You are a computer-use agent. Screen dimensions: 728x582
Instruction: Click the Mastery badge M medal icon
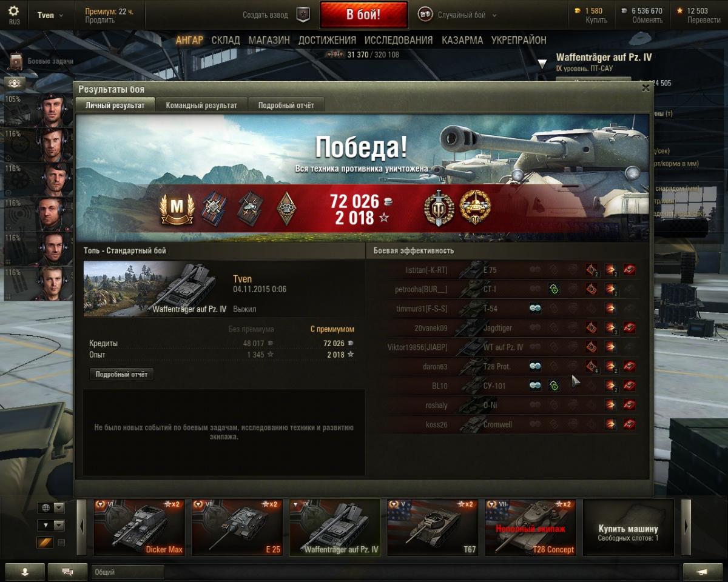click(x=177, y=209)
